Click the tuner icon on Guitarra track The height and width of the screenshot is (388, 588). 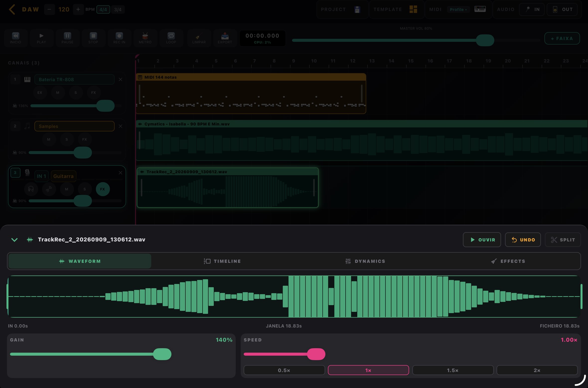pyautogui.click(x=49, y=189)
